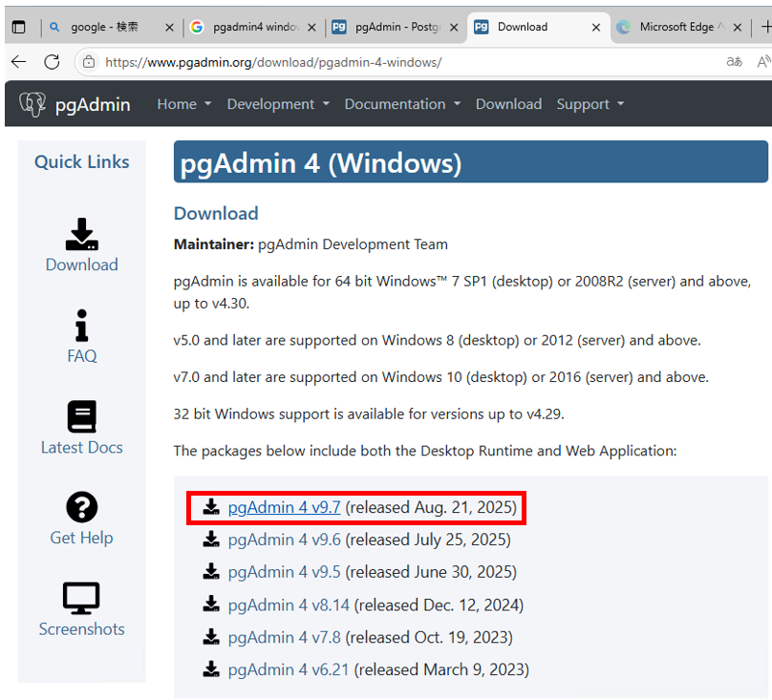The height and width of the screenshot is (700, 772).
Task: Click the Latest Docs book icon
Action: point(82,416)
